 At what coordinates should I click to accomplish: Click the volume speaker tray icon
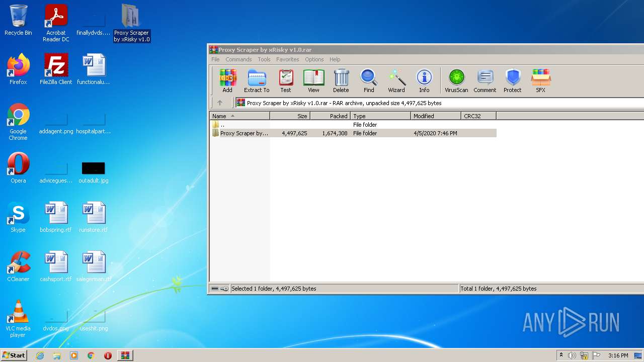[572, 355]
